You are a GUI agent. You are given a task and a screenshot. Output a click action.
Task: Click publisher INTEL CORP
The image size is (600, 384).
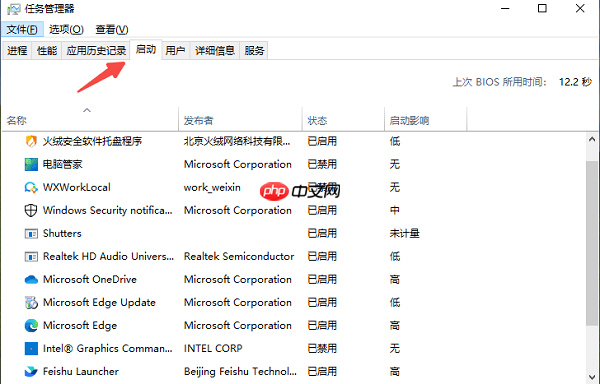(213, 348)
